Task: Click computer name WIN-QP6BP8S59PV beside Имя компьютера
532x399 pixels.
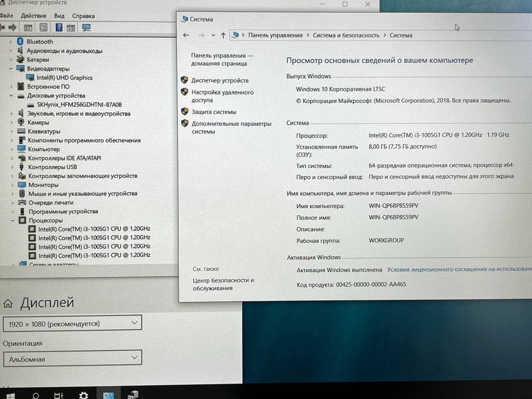Action: [393, 205]
